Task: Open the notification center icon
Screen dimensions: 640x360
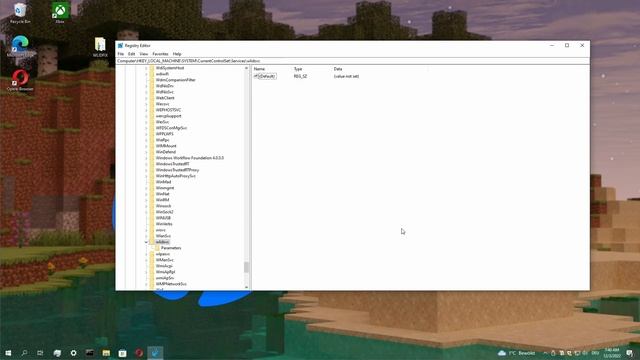Action: click(630, 353)
